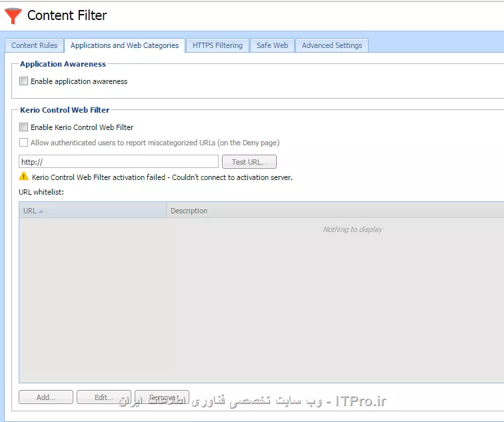
Task: Click the Remove button
Action: pos(162,397)
